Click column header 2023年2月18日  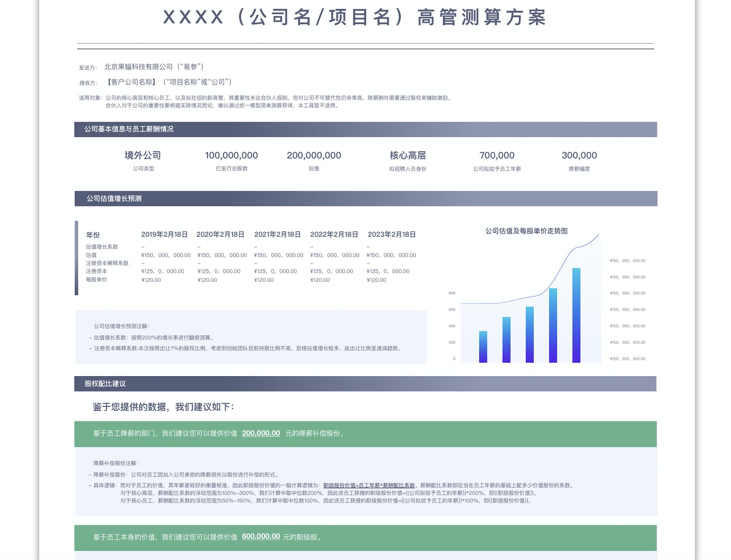coord(392,234)
